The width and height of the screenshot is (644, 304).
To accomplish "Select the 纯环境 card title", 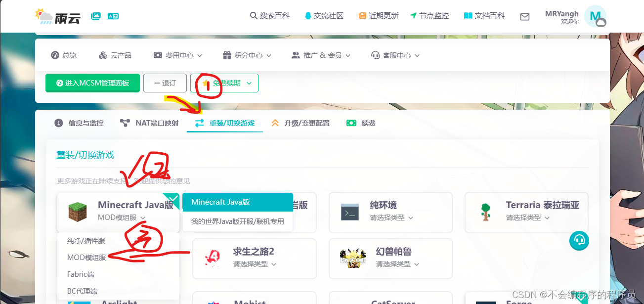I will point(384,205).
